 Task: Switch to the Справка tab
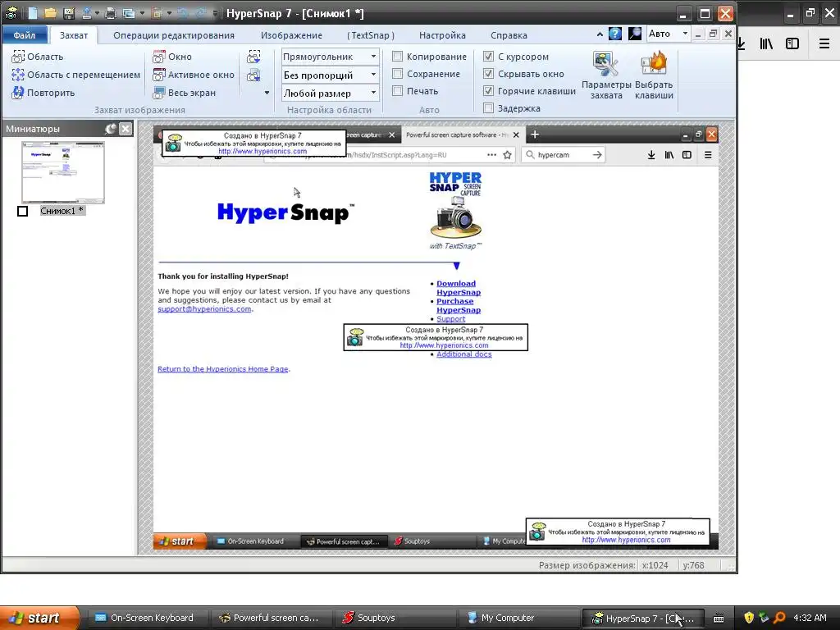[509, 34]
